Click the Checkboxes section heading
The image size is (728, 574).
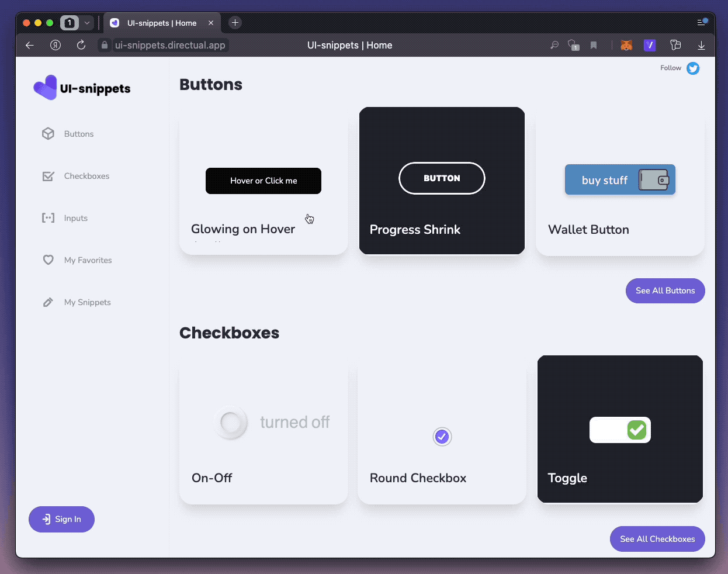(x=229, y=333)
